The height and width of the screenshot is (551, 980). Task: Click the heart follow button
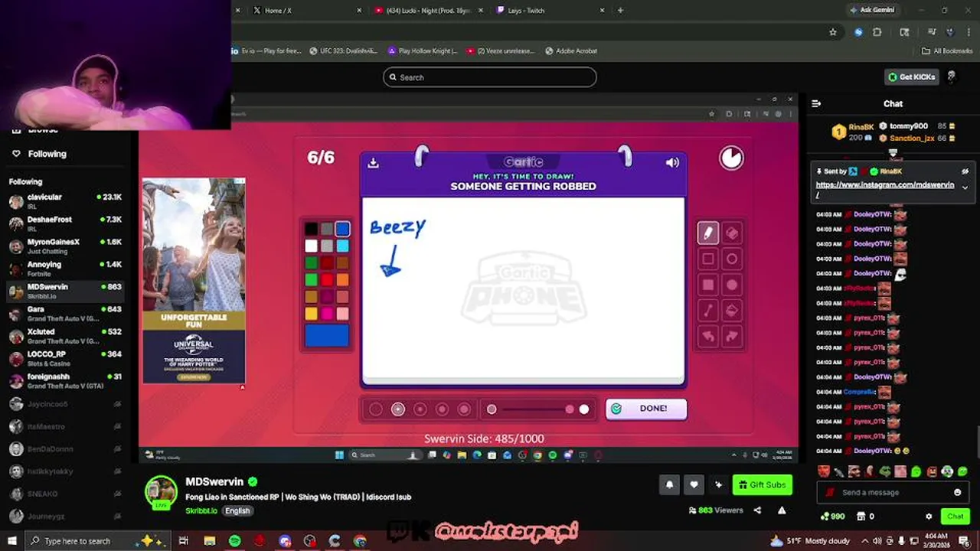click(x=694, y=484)
